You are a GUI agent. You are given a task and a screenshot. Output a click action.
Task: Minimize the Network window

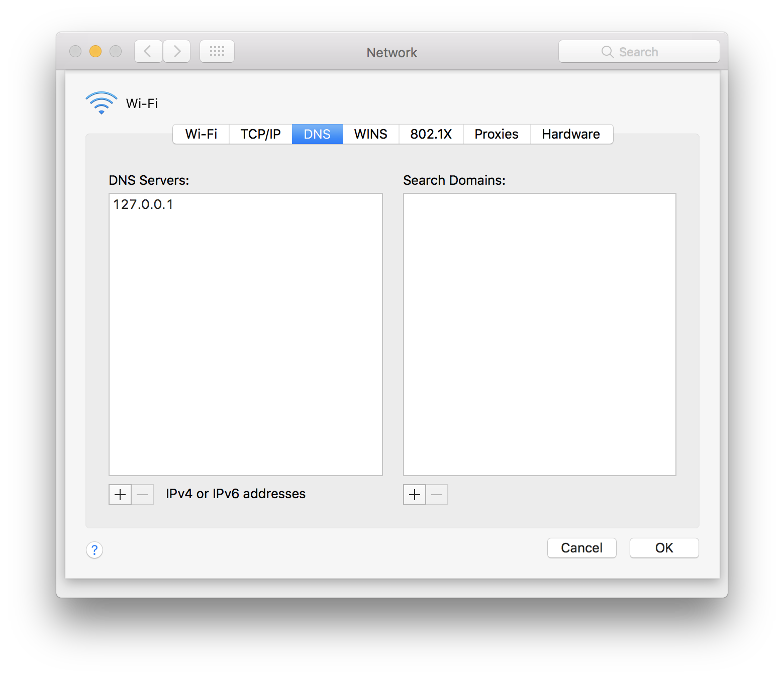tap(95, 51)
